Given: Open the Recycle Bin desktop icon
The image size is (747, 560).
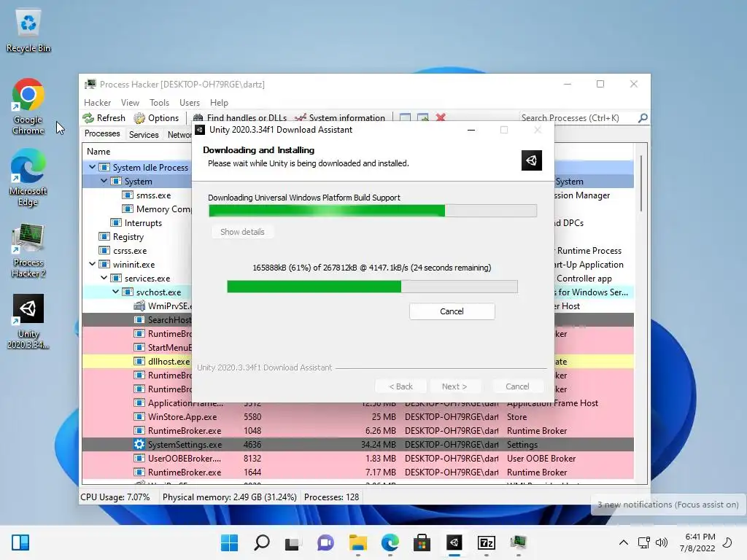Looking at the screenshot, I should coord(28,31).
